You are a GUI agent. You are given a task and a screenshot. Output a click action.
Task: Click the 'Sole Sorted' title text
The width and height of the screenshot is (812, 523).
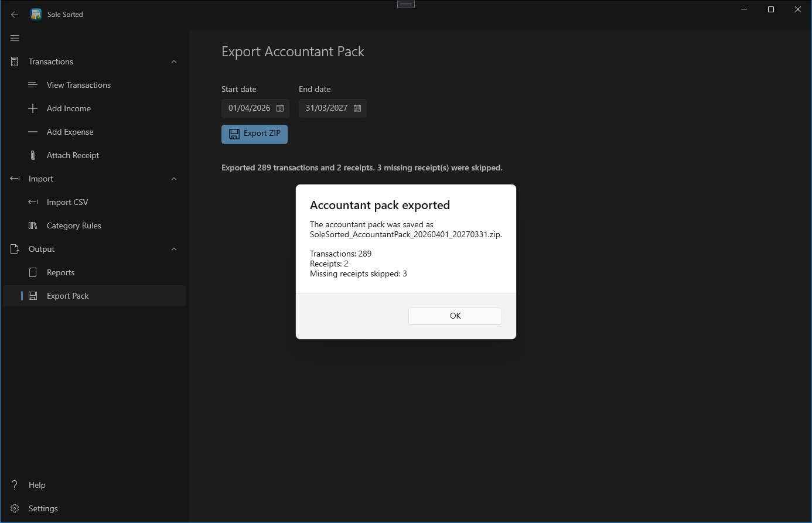click(x=65, y=15)
